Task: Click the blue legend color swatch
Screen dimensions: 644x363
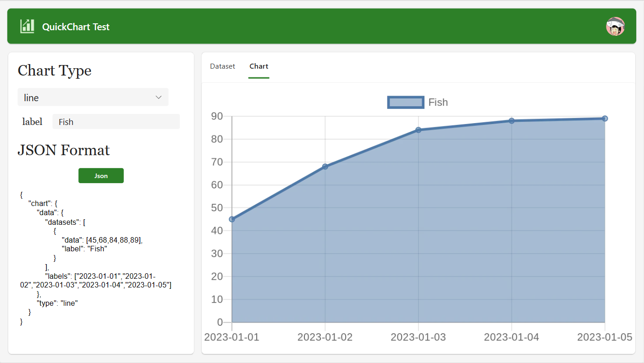Action: tap(406, 102)
